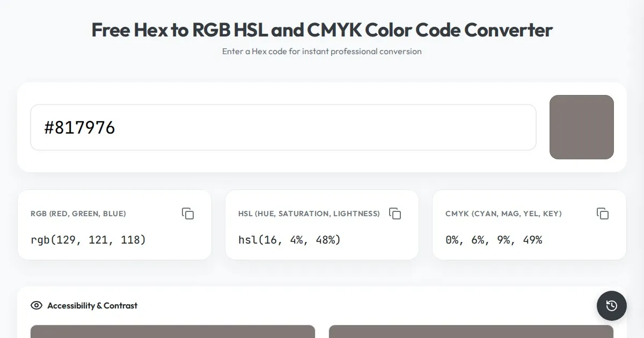Click the '#817976' text in the hex field
The image size is (644, 338).
[79, 128]
